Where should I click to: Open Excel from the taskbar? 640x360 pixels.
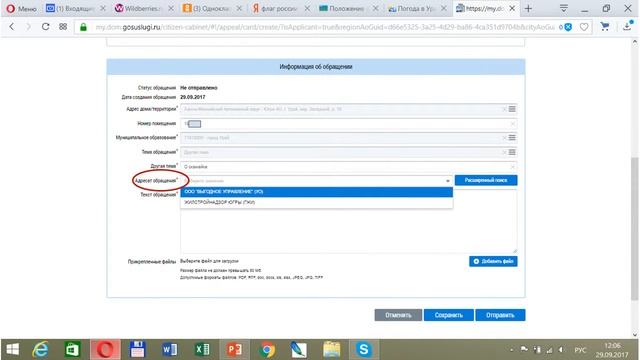(x=202, y=350)
